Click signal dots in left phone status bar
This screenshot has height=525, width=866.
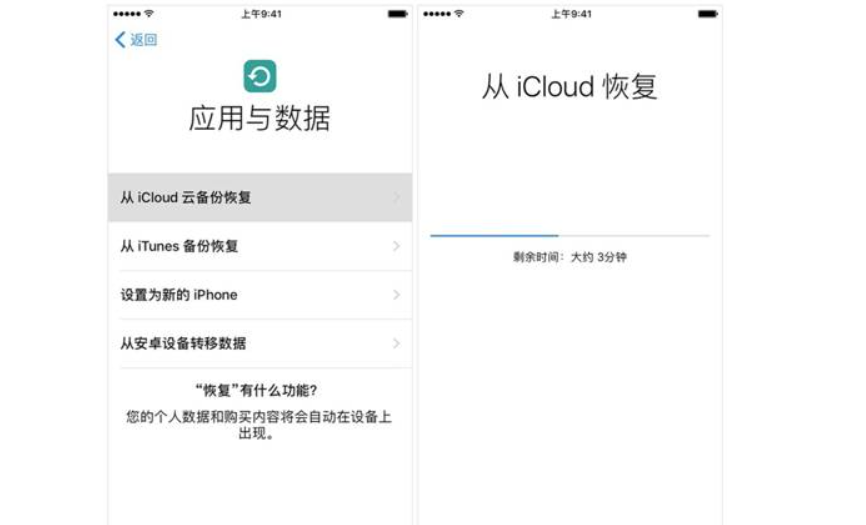click(127, 14)
